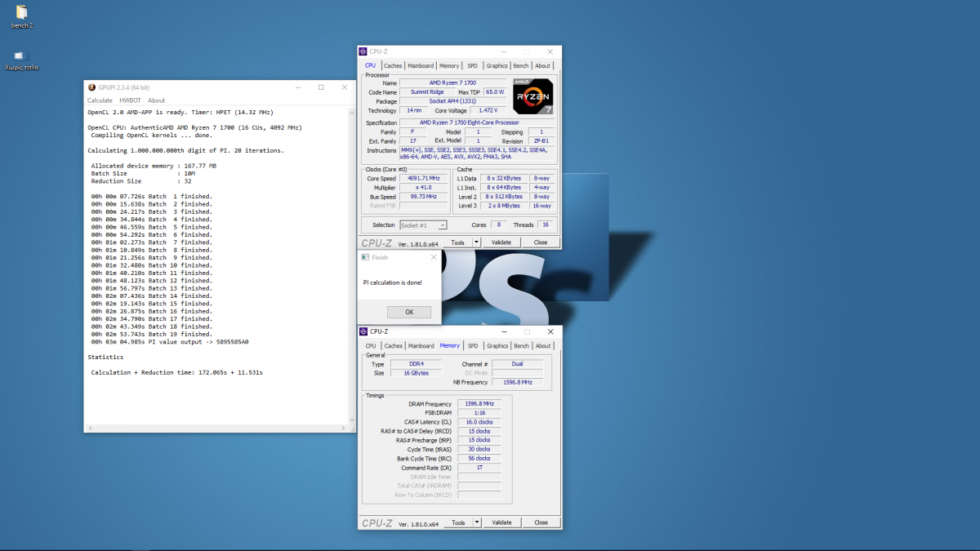980x551 pixels.
Task: Click the GPUPI title bar app icon
Action: point(91,87)
